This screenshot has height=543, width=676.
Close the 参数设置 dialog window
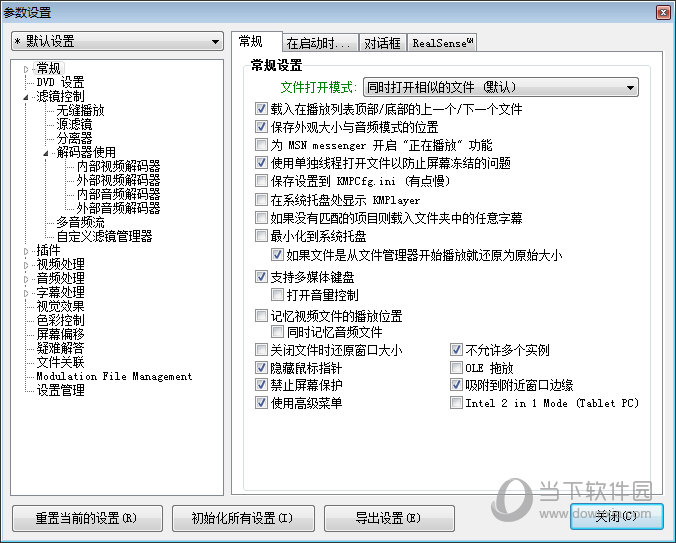pyautogui.click(x=662, y=11)
